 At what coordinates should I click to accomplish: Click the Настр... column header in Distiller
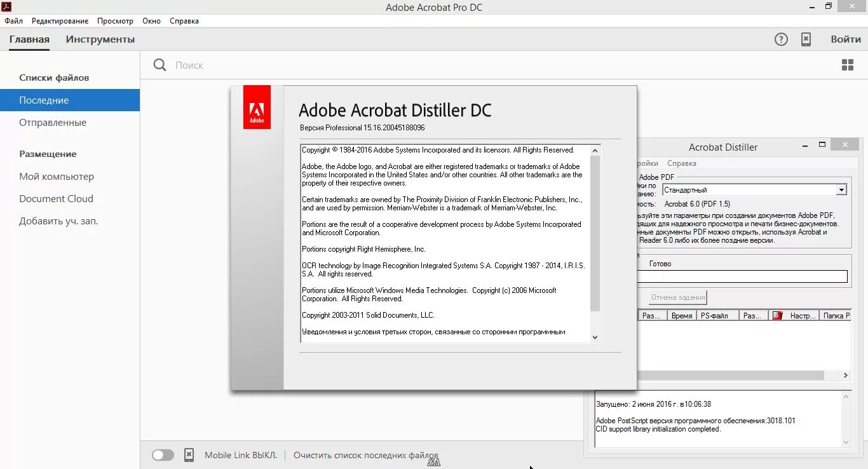click(794, 315)
